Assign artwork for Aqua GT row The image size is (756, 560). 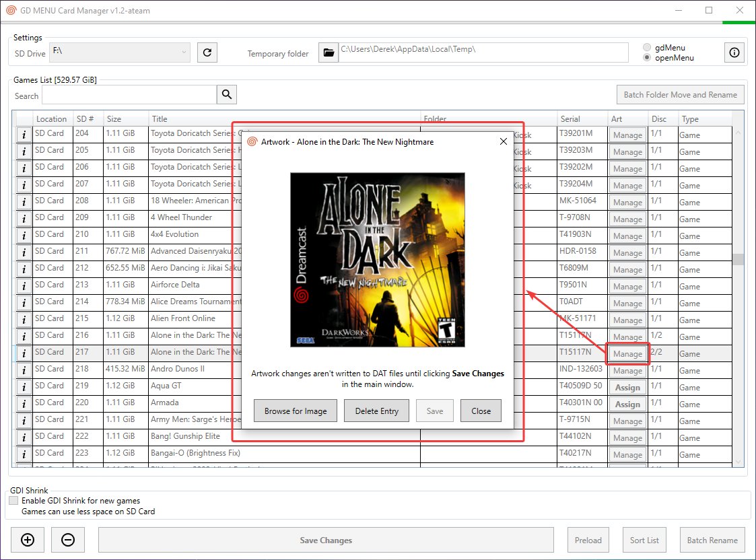coord(627,388)
